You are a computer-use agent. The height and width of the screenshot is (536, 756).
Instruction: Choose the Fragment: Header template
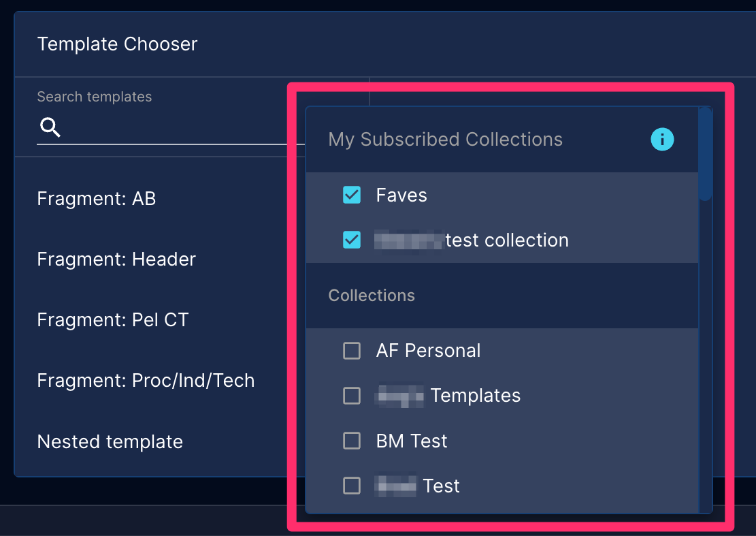coord(116,259)
